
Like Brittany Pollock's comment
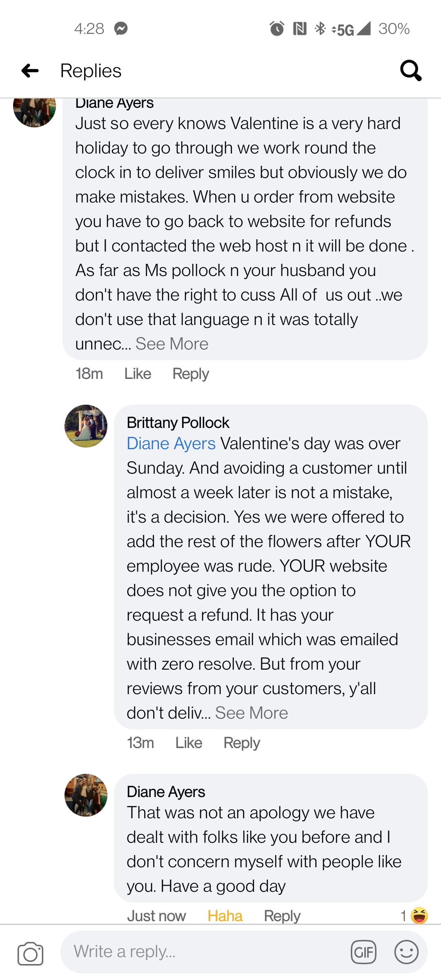click(189, 743)
